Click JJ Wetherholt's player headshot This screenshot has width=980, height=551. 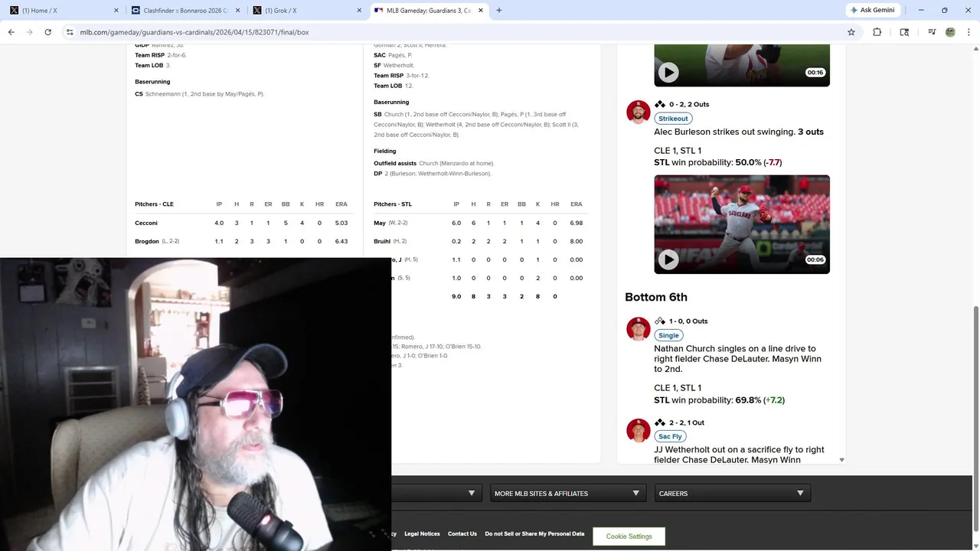tap(638, 431)
